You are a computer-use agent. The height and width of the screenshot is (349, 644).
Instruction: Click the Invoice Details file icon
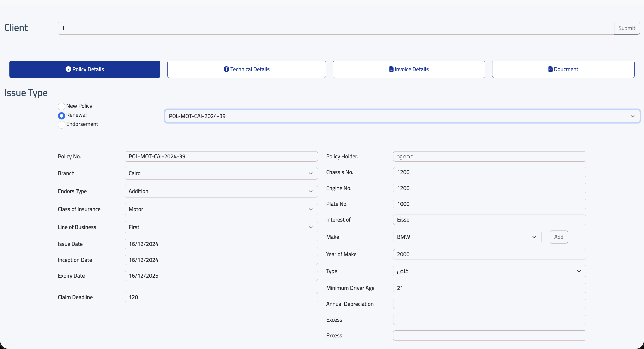pos(391,69)
